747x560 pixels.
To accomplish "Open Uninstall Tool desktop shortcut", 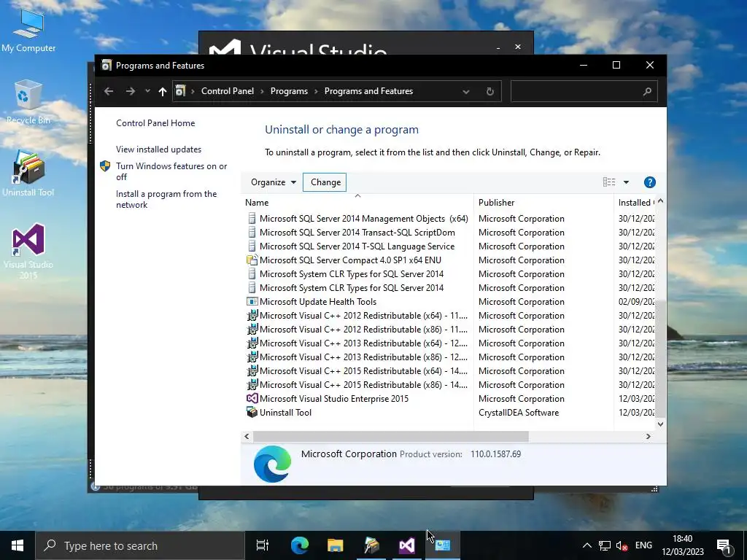I will (28, 174).
